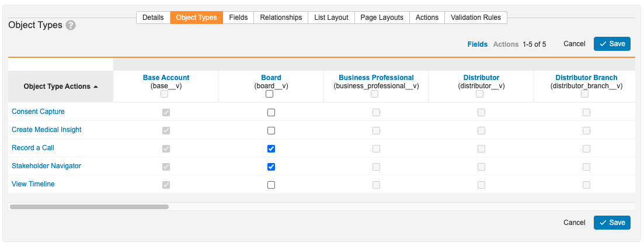This screenshot has width=644, height=246.
Task: Sort by Object Type Actions column arrow
Action: (96, 86)
